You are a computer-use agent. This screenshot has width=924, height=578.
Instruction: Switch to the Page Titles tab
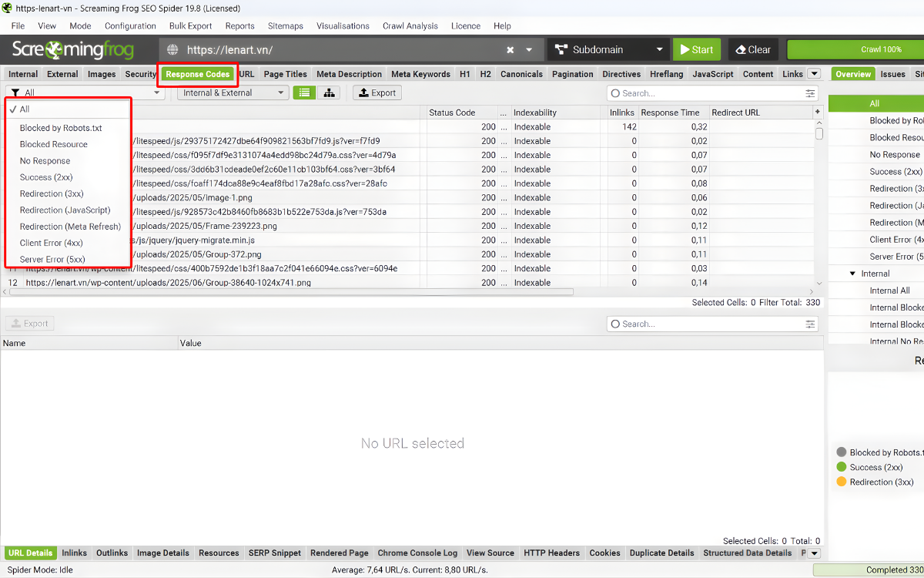click(x=285, y=74)
